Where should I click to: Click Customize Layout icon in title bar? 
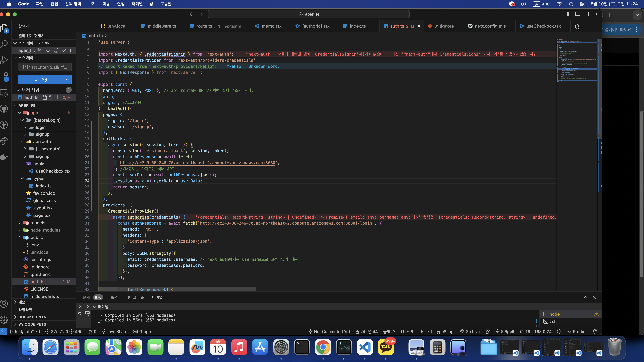coord(595,14)
